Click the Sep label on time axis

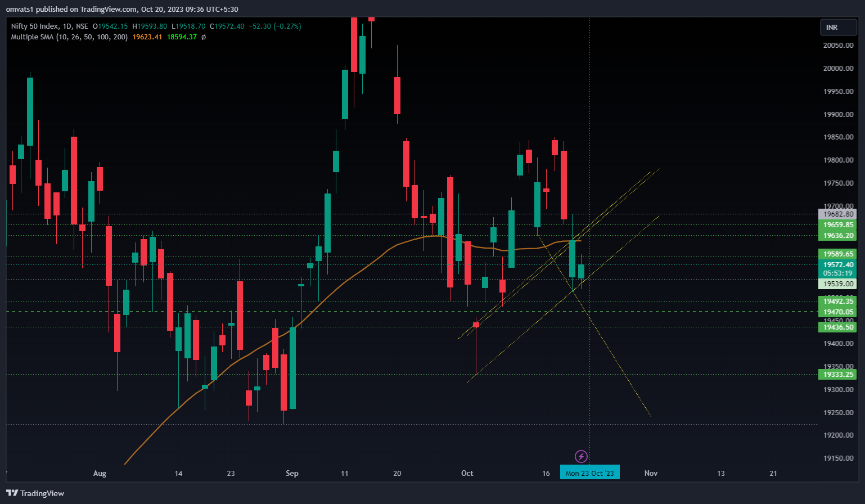tap(292, 473)
